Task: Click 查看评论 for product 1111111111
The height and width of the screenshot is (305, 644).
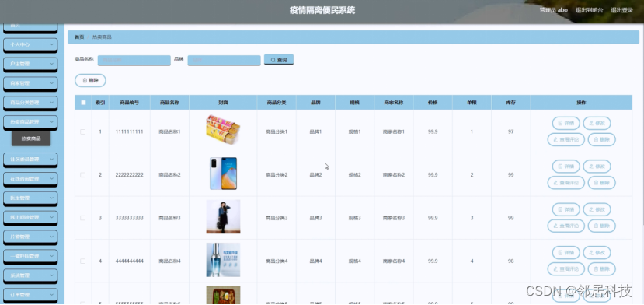Action: click(566, 139)
